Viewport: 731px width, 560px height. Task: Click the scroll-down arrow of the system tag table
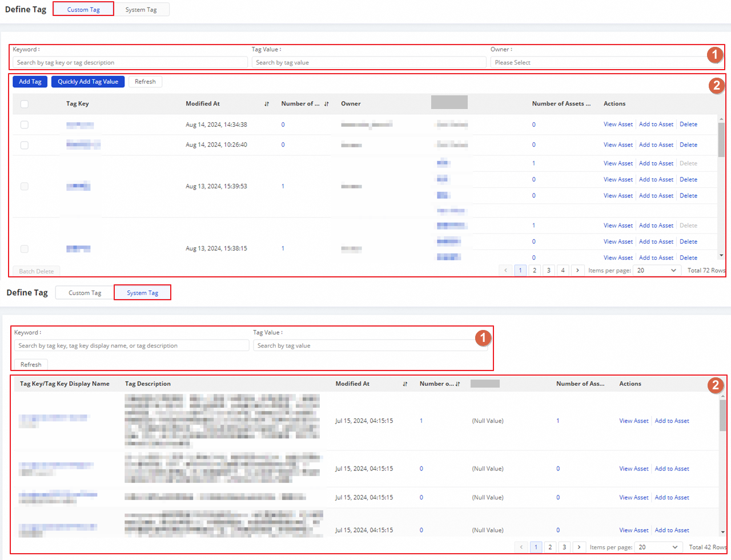722,532
